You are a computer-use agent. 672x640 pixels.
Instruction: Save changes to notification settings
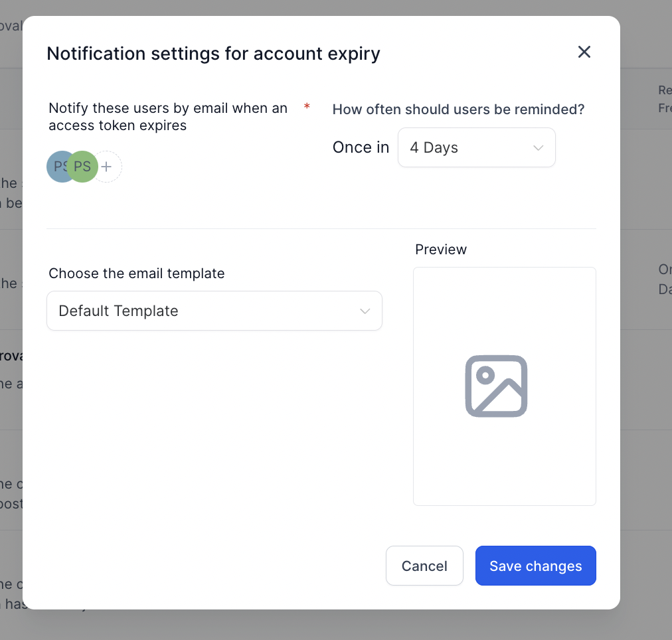(535, 566)
